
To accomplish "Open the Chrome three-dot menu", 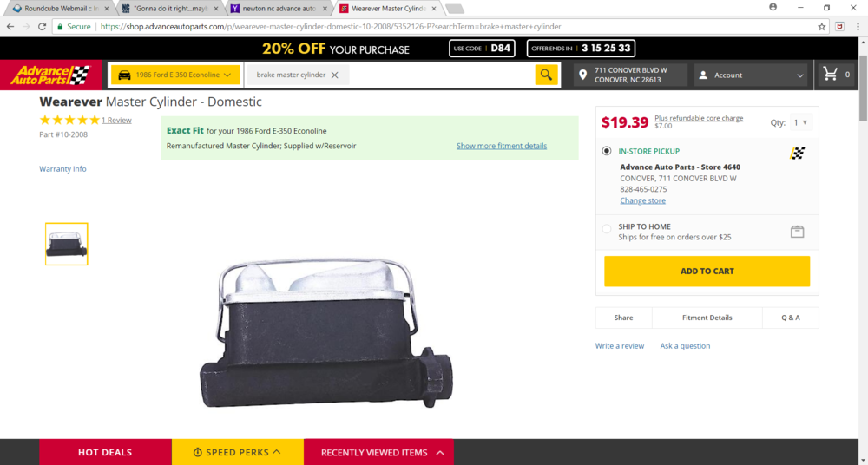I will (856, 27).
